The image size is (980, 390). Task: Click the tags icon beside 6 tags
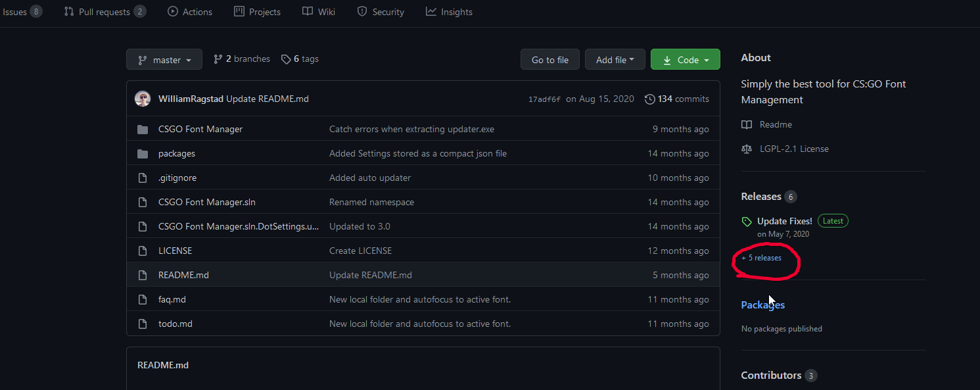pyautogui.click(x=285, y=59)
